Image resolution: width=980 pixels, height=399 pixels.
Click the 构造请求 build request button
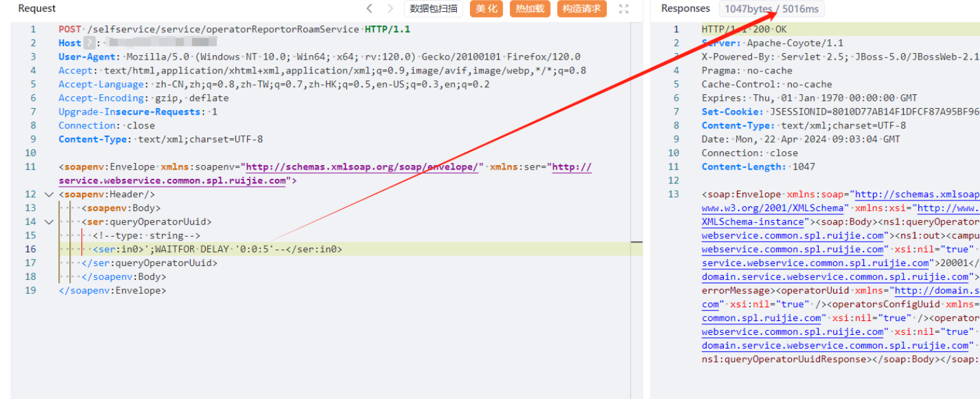coord(581,9)
